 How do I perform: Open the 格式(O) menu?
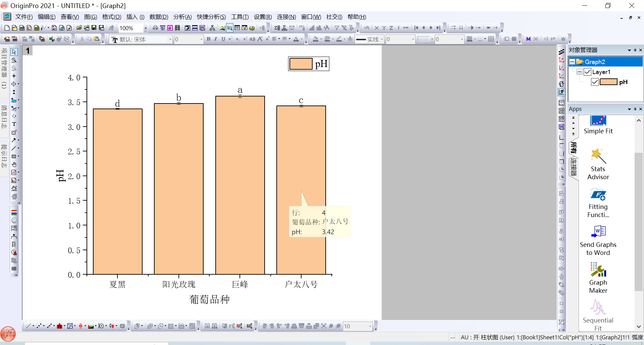[x=111, y=17]
